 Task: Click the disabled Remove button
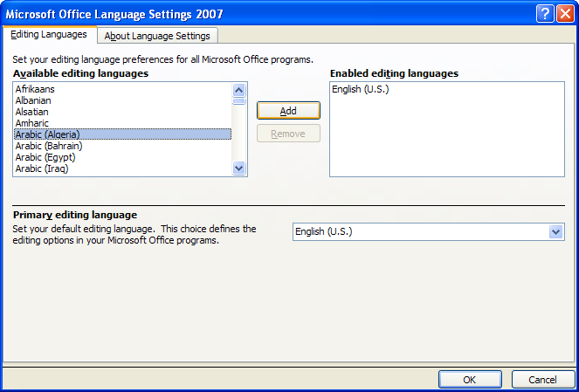point(288,134)
